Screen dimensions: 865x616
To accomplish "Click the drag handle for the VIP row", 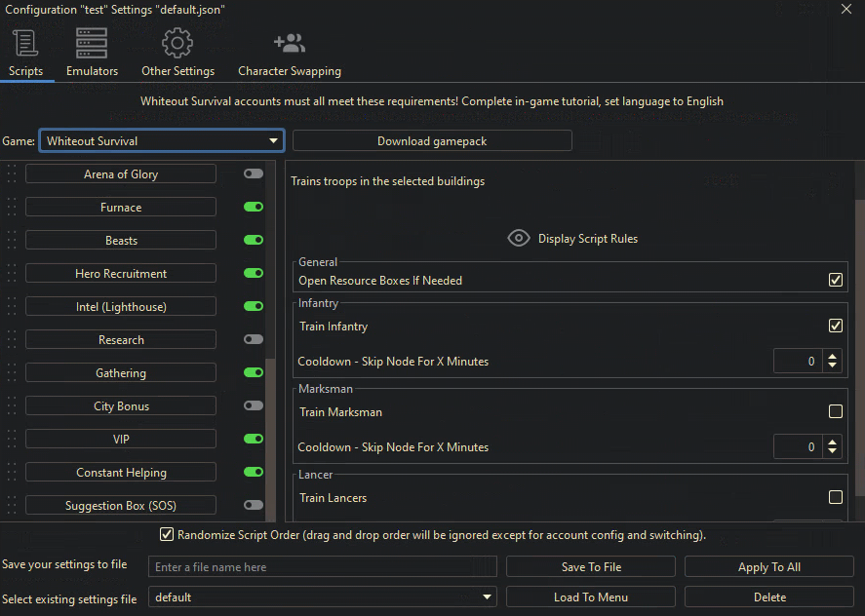I will click(12, 439).
